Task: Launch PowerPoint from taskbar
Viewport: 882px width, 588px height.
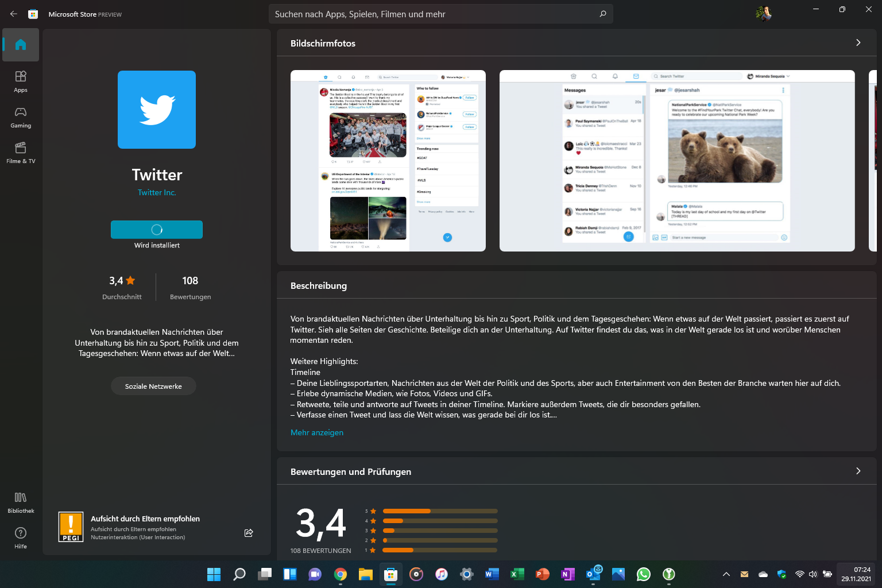Action: [x=543, y=574]
